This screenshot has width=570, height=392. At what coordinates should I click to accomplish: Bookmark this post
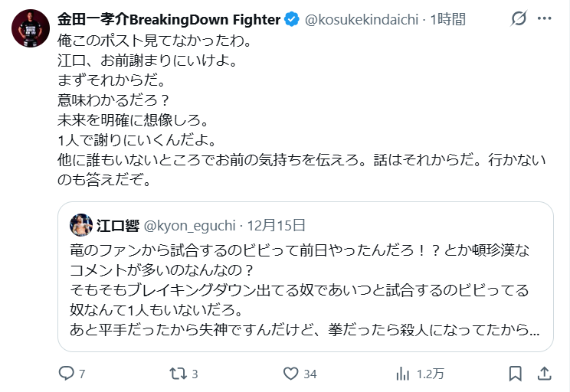pyautogui.click(x=516, y=374)
